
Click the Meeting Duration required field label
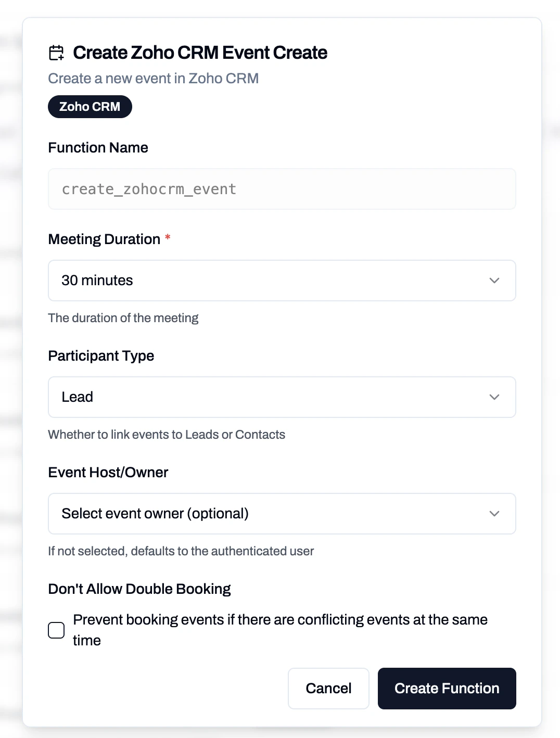pos(105,239)
